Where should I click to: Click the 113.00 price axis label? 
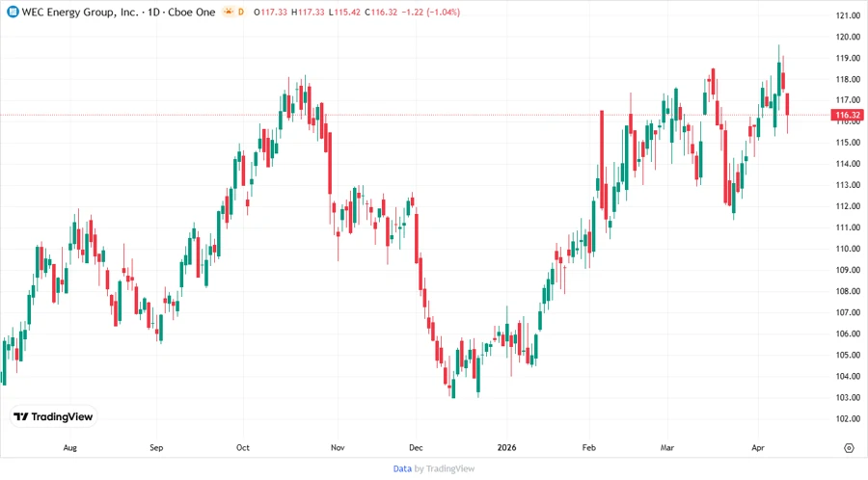pyautogui.click(x=848, y=185)
